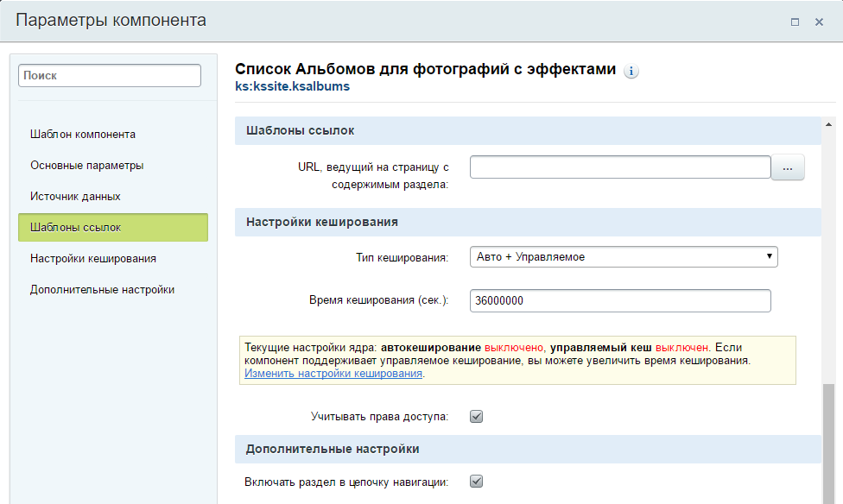
Task: Click the Поиск search box
Action: point(110,76)
